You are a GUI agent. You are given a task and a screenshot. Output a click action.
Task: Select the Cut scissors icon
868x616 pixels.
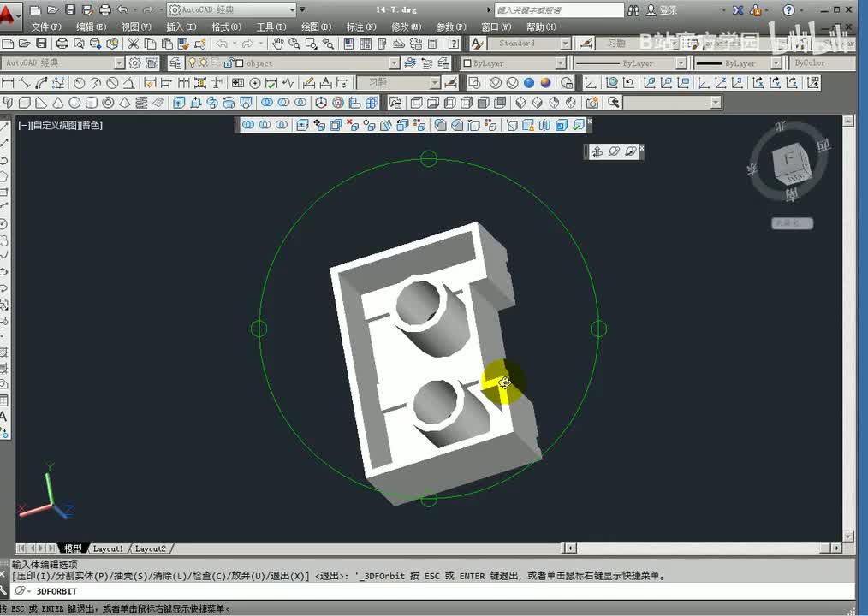[x=134, y=43]
